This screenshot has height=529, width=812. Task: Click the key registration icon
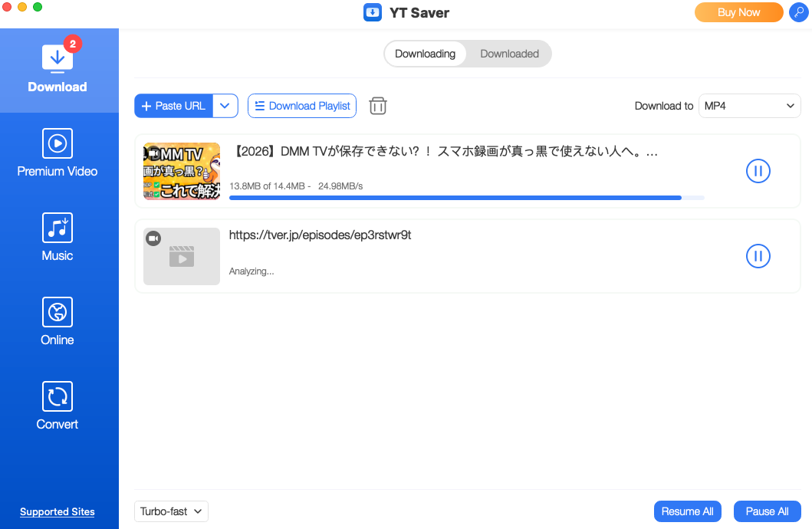click(798, 12)
